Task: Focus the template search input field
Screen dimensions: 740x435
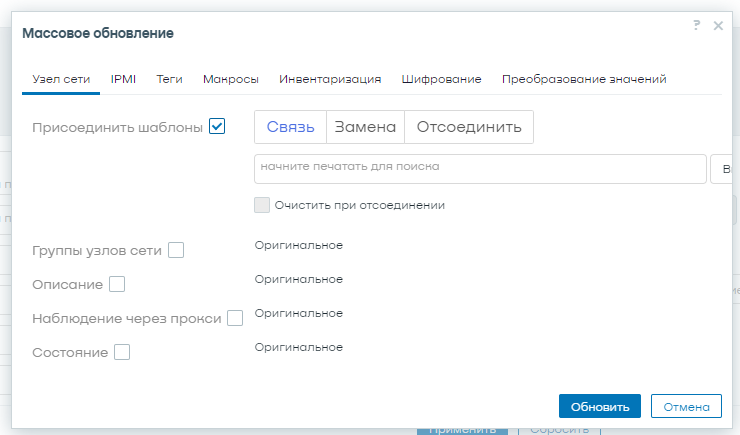Action: [x=480, y=169]
